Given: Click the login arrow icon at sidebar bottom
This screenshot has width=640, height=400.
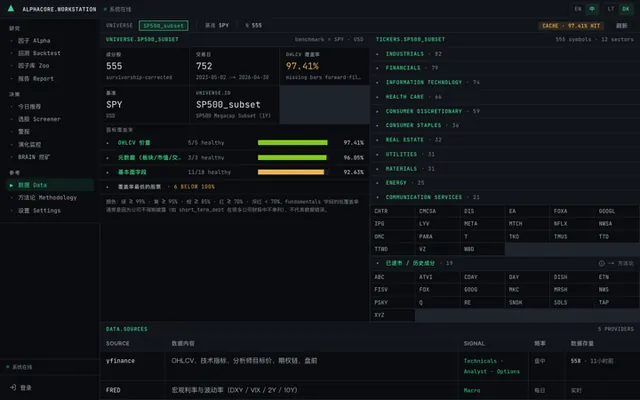Looking at the screenshot, I should click(x=13, y=387).
